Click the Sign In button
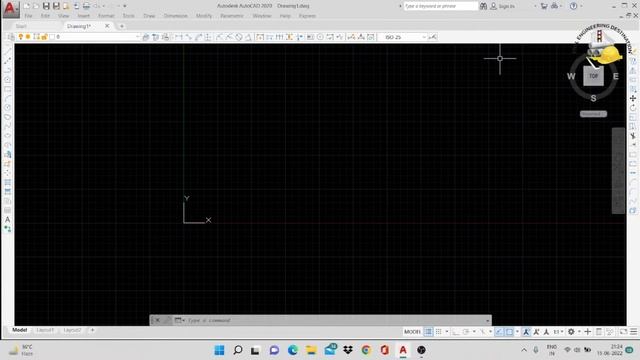This screenshot has height=360, width=640. tap(502, 6)
